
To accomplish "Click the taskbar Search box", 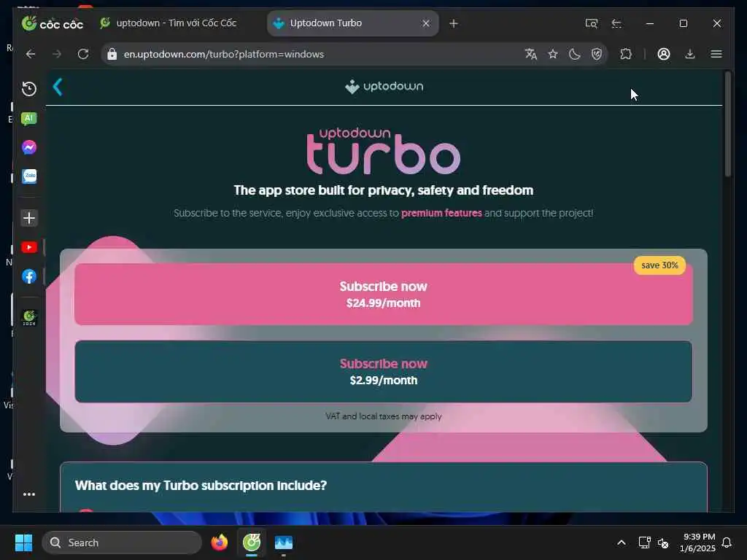I will click(x=122, y=542).
